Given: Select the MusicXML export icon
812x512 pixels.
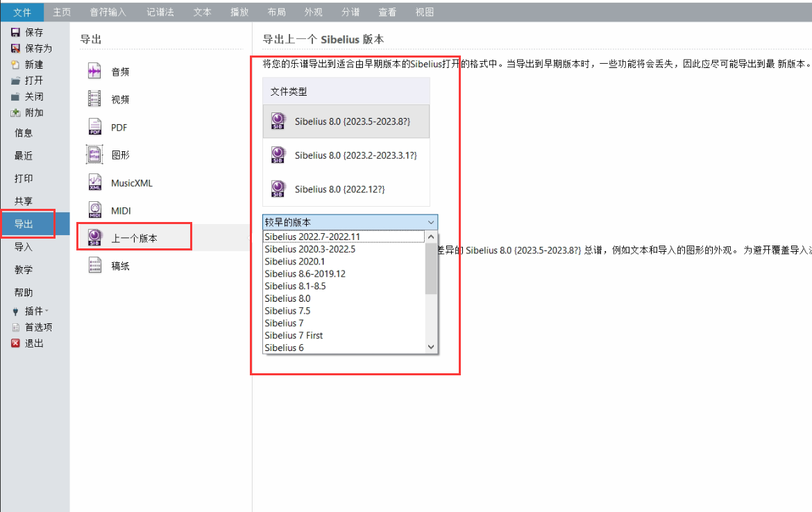Looking at the screenshot, I should [94, 182].
